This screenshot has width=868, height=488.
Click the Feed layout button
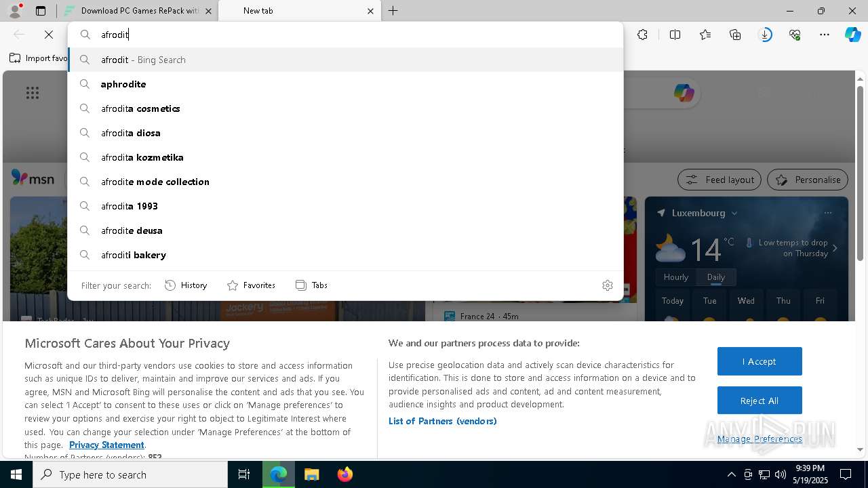tap(719, 180)
